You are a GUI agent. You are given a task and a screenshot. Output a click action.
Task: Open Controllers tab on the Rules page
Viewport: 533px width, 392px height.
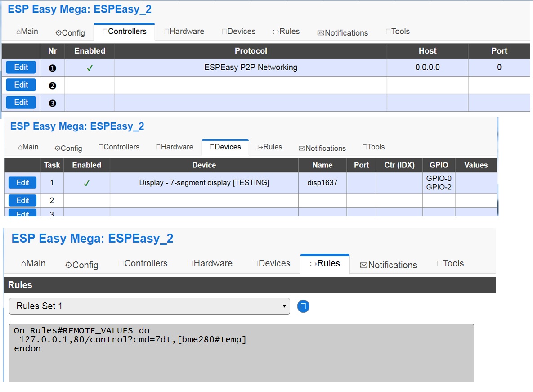[143, 263]
